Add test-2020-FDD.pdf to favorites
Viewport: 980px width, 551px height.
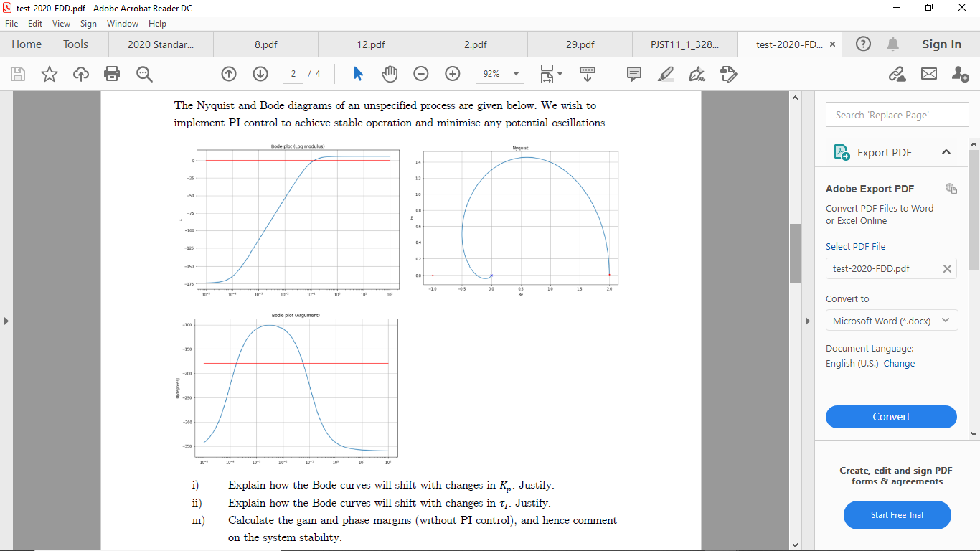(x=49, y=74)
